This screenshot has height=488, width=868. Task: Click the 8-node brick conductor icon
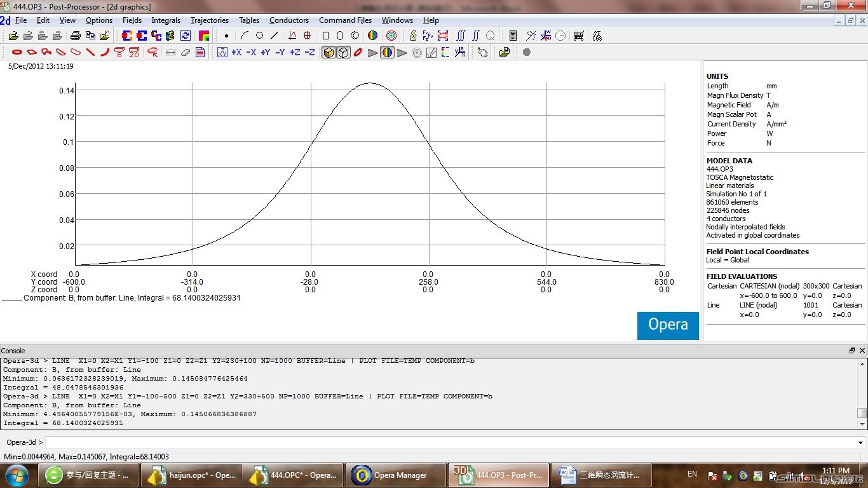(119, 52)
